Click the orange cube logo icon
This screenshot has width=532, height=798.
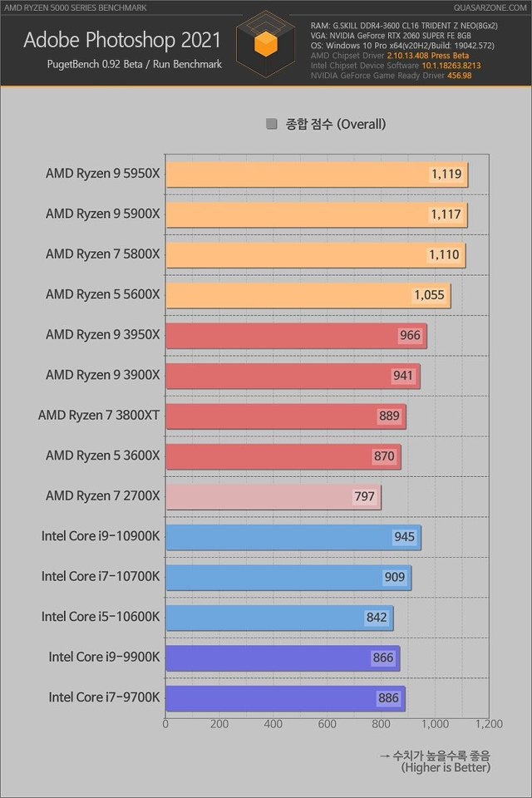click(x=265, y=44)
